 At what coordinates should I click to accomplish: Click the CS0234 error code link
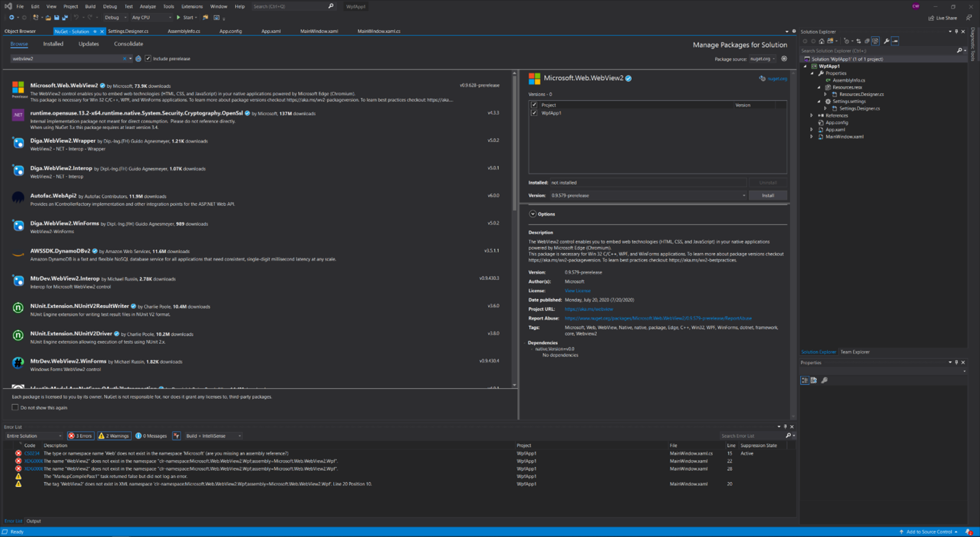click(32, 453)
